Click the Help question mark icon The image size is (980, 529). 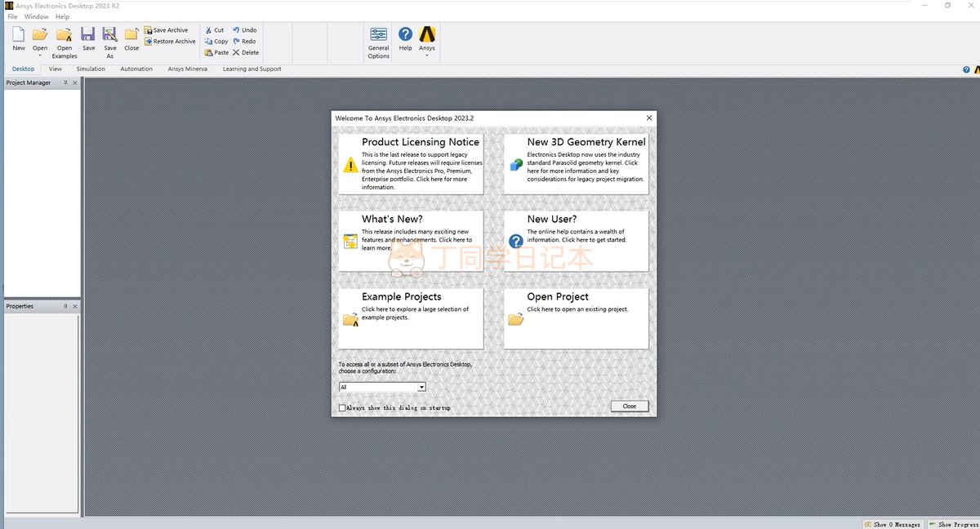coord(405,34)
